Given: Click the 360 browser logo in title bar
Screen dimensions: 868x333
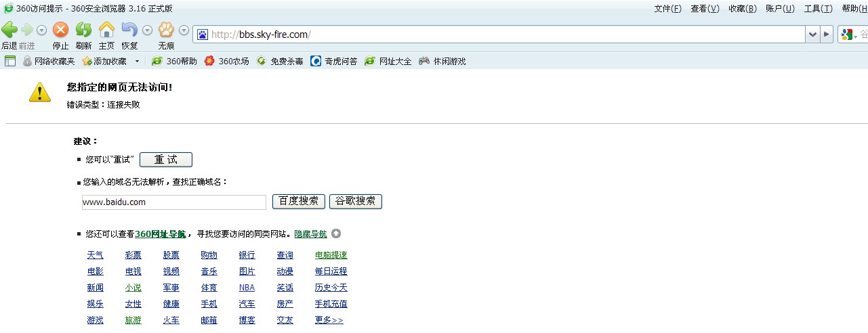Looking at the screenshot, I should point(8,8).
